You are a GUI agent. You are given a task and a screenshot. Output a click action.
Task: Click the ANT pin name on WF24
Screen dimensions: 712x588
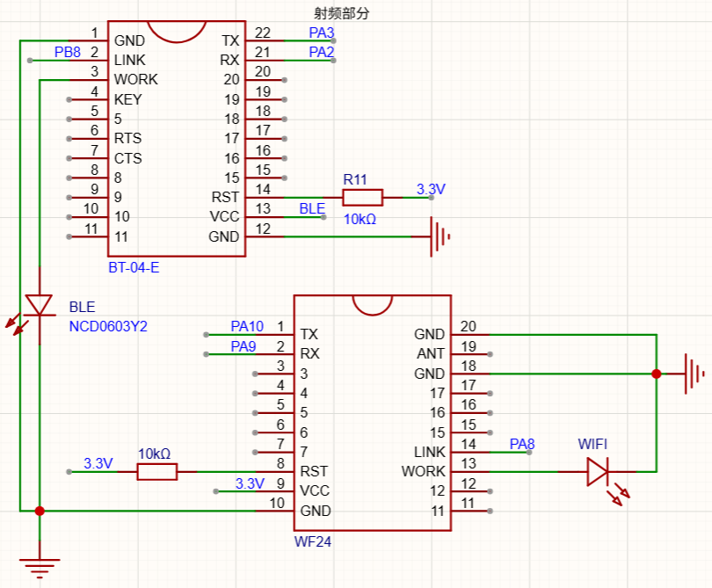click(x=431, y=353)
